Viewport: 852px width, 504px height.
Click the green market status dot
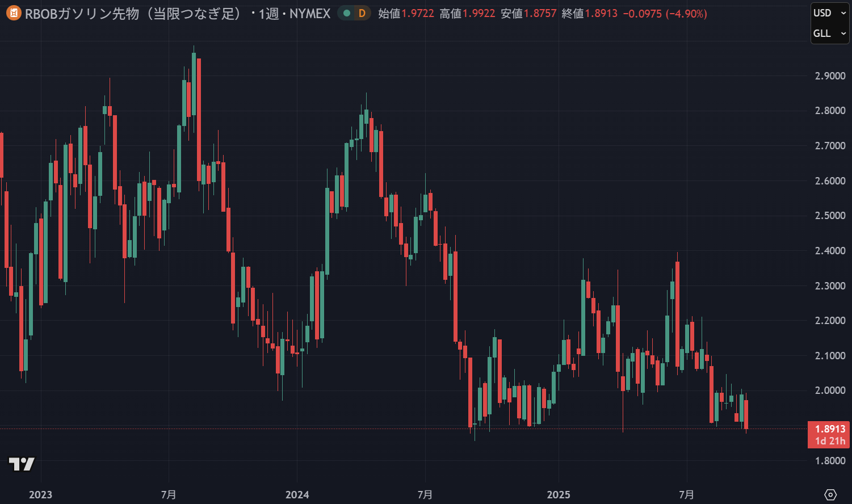(x=347, y=13)
